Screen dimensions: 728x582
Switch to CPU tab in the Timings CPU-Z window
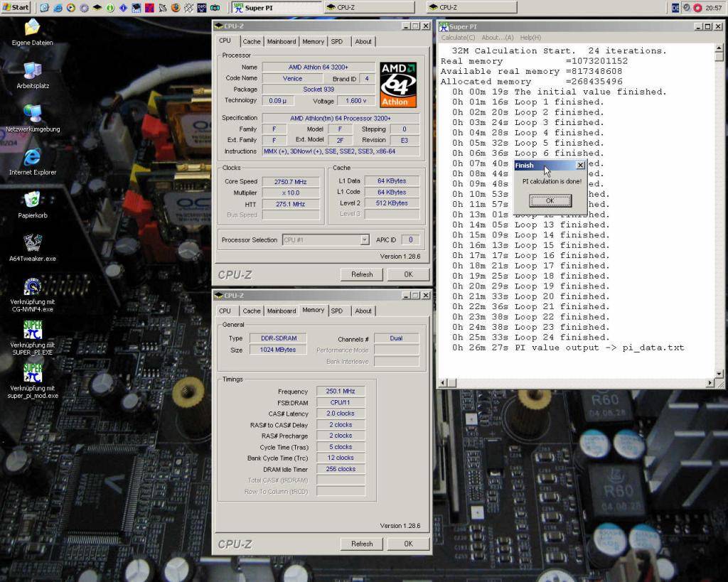(x=225, y=311)
